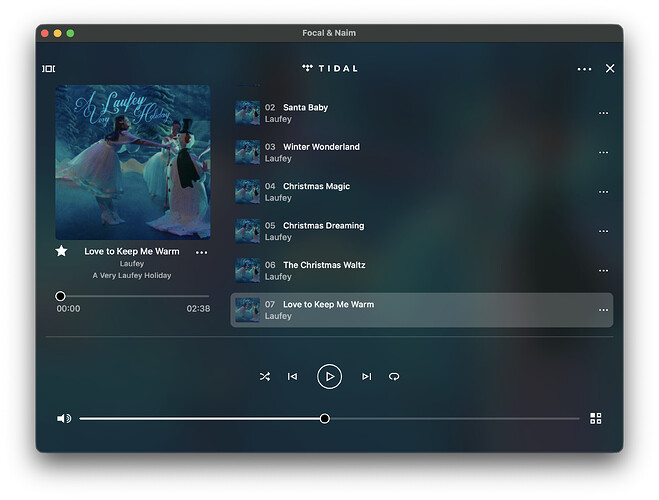This screenshot has width=659, height=500.
Task: Open the grid view icon at bottom right
Action: (596, 419)
